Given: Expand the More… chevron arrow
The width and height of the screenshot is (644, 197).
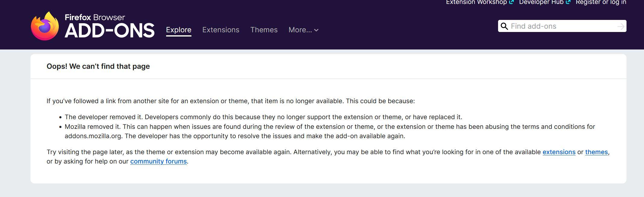Looking at the screenshot, I should pos(316,30).
